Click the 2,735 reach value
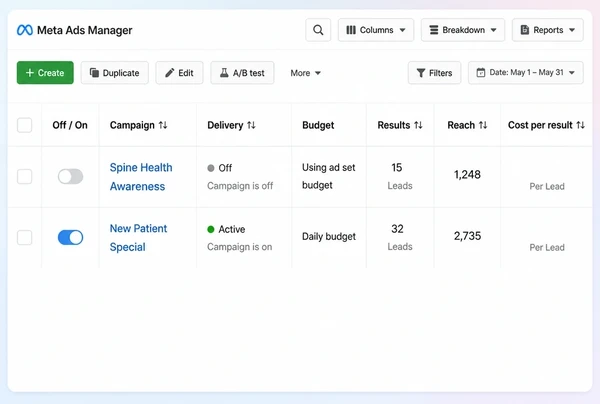Screen dimensions: 600x404 [467, 236]
